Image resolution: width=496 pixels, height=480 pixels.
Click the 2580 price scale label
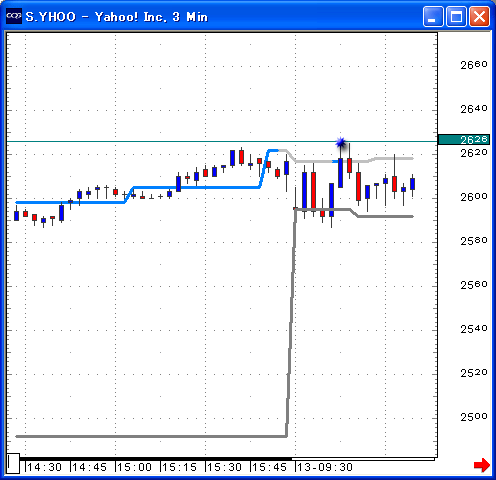point(474,241)
